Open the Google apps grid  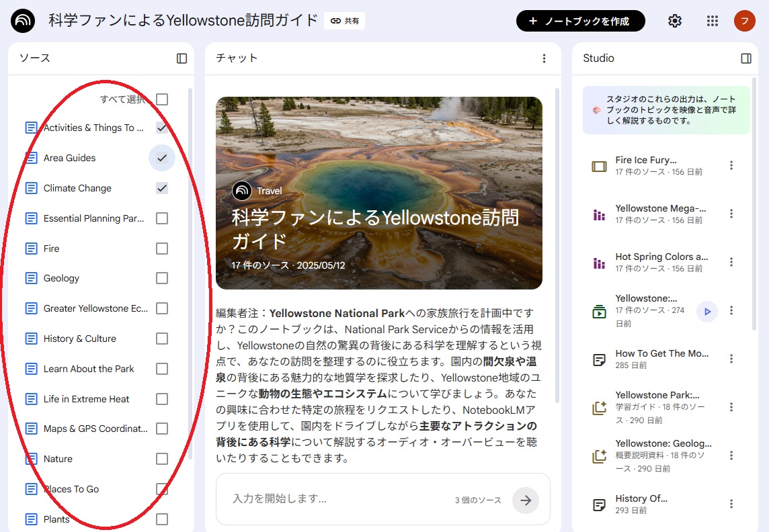(713, 21)
